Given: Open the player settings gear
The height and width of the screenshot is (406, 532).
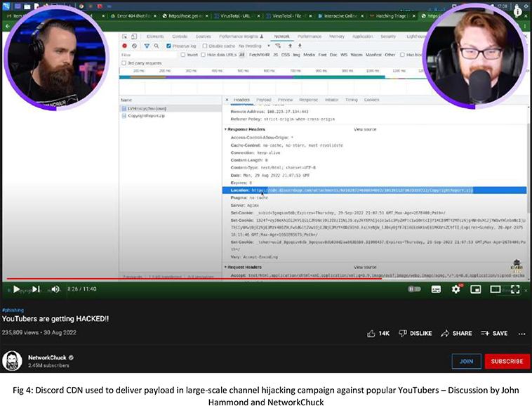Looking at the screenshot, I should click(x=455, y=289).
